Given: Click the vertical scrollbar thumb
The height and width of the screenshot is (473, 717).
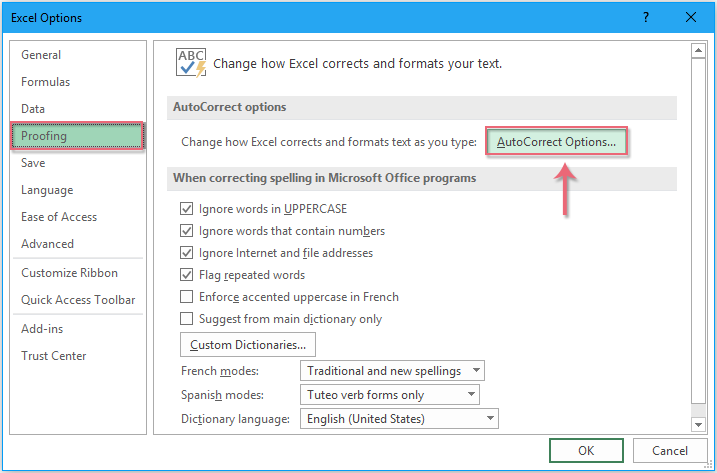Looking at the screenshot, I should click(x=698, y=231).
